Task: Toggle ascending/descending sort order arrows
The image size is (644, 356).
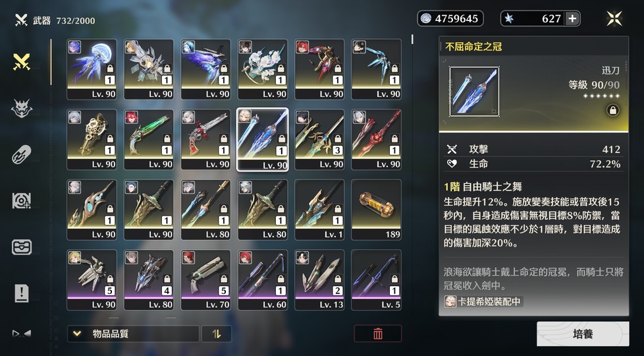Action: (x=217, y=334)
